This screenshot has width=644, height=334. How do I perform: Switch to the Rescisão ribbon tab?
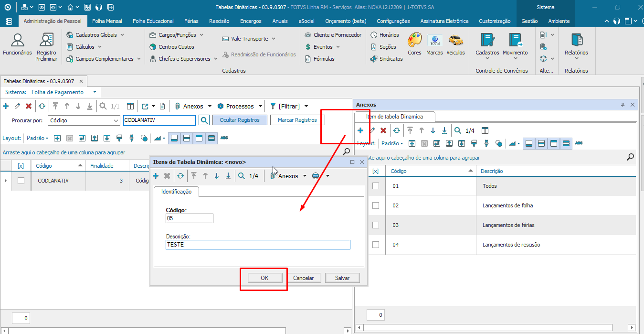coord(219,21)
